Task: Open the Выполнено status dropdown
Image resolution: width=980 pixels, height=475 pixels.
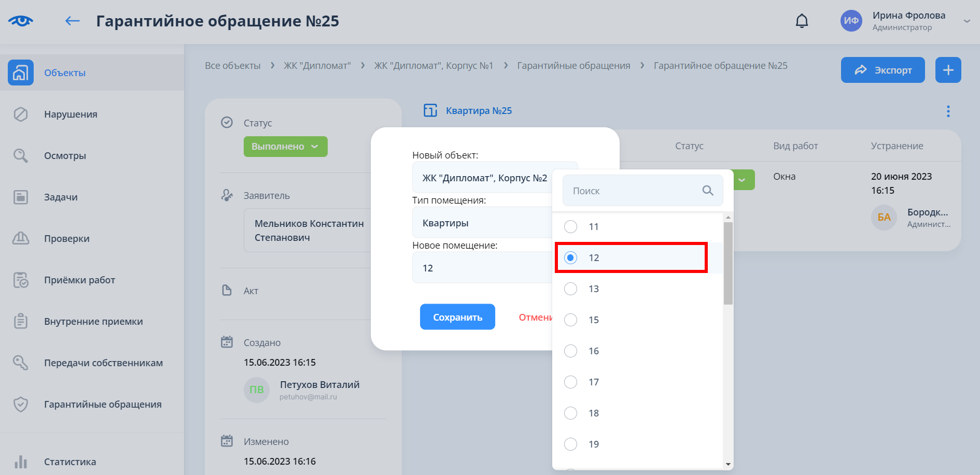Action: [x=285, y=147]
